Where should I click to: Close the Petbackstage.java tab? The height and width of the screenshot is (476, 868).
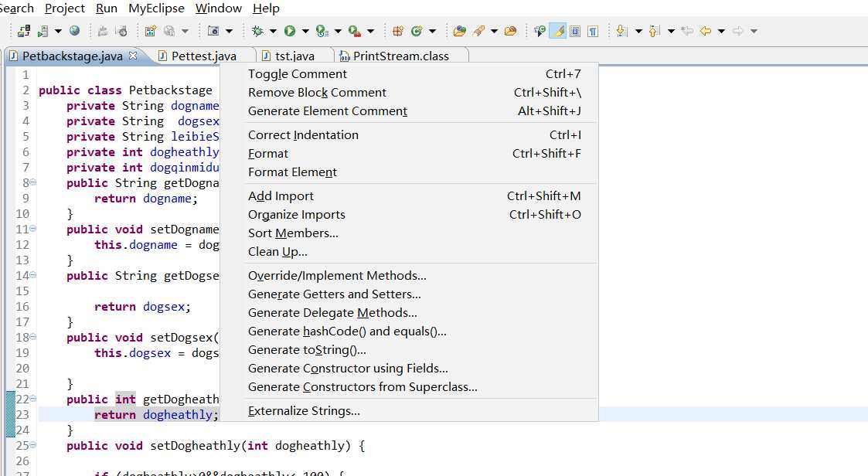point(133,56)
